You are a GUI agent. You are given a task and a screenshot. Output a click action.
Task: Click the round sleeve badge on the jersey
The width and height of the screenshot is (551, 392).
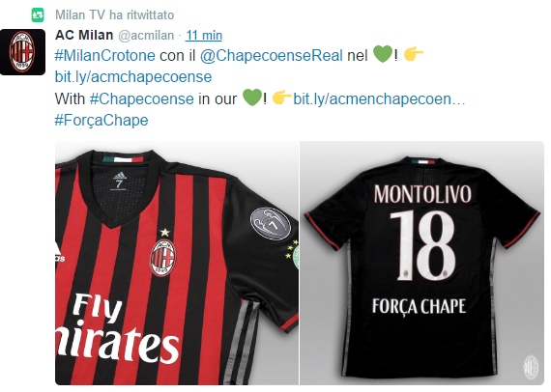pyautogui.click(x=271, y=224)
